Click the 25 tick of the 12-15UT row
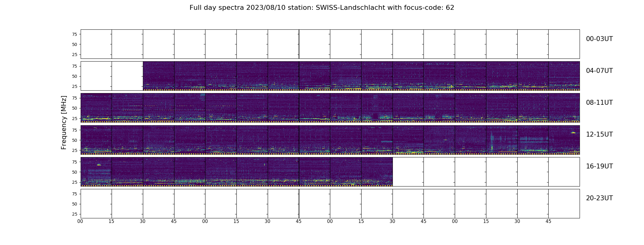Screen dimensions: 644x245 tap(75, 150)
